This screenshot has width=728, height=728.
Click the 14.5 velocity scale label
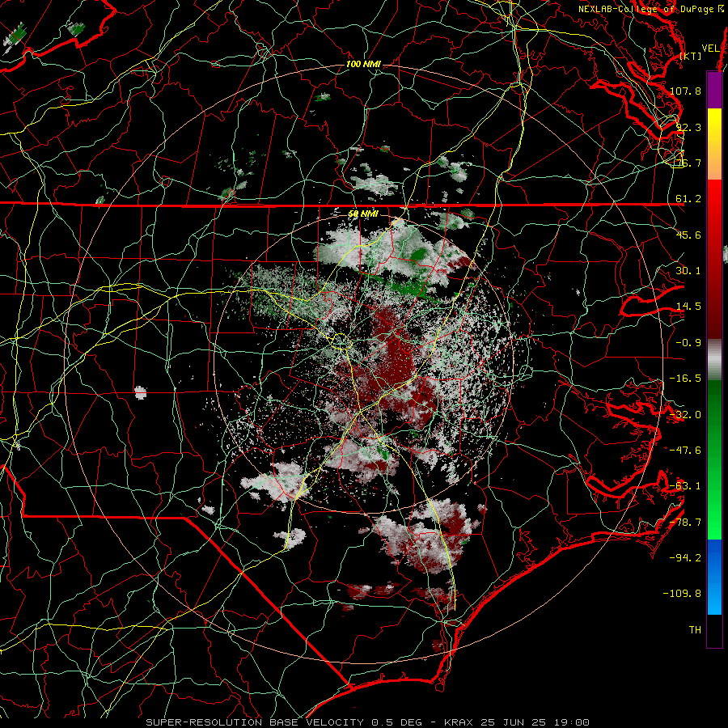688,307
